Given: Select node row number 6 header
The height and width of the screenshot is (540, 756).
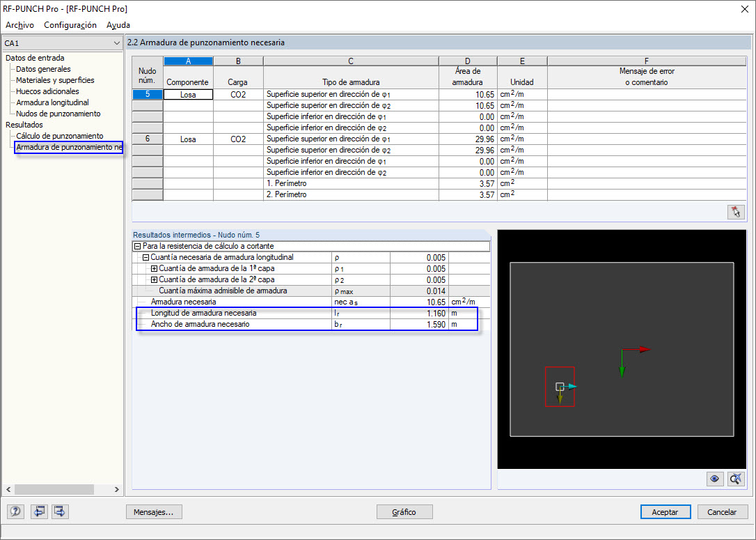Looking at the screenshot, I should click(x=148, y=139).
